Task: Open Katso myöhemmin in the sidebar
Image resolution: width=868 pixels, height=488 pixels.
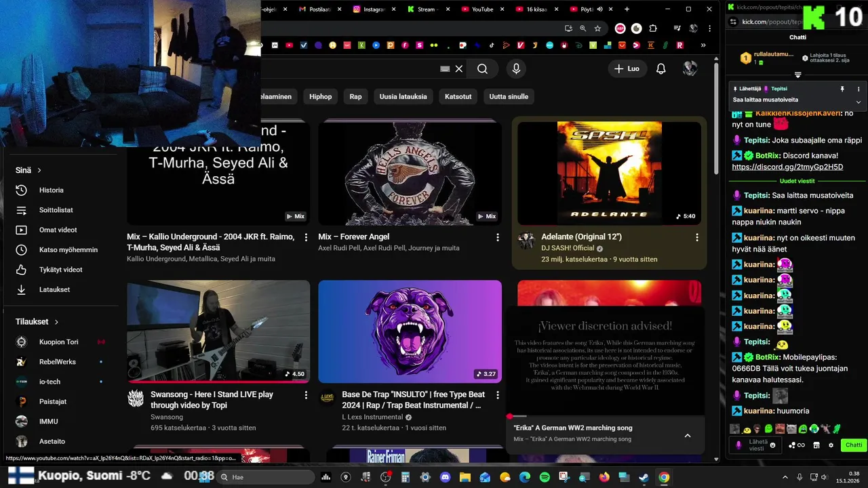Action: click(60, 249)
